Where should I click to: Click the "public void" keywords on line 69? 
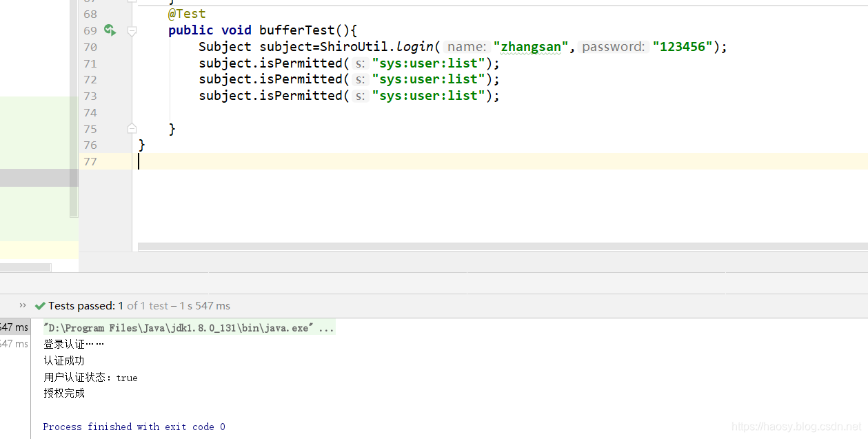pos(210,30)
